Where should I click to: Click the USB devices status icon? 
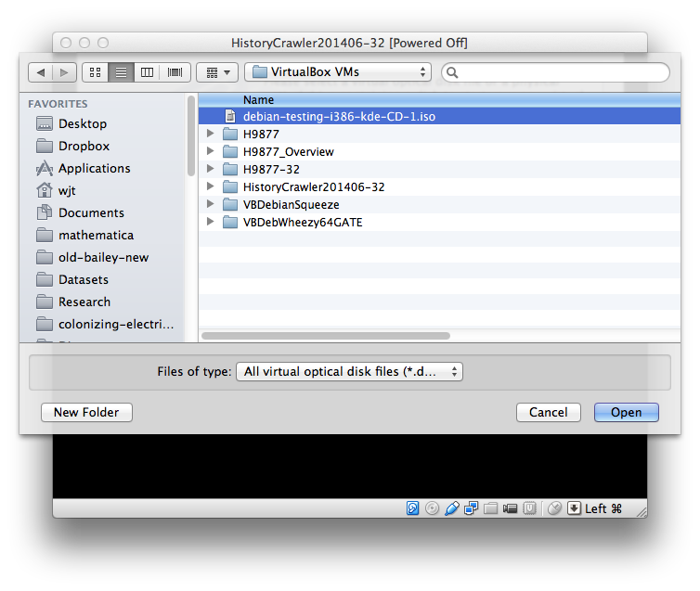452,508
